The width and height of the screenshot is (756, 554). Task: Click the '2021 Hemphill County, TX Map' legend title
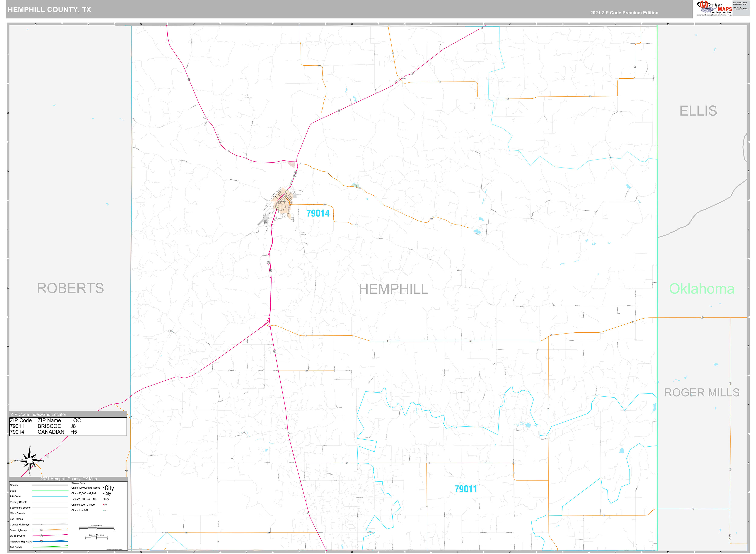(x=69, y=479)
